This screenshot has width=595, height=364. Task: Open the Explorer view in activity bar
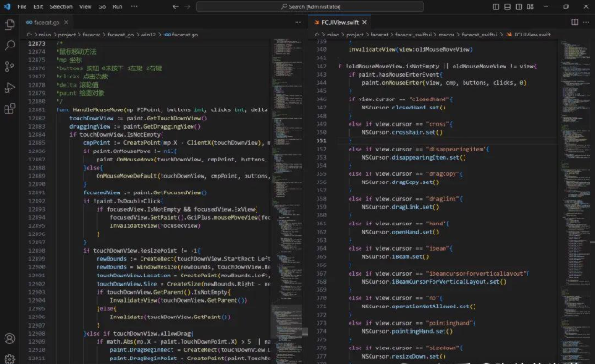click(x=9, y=25)
